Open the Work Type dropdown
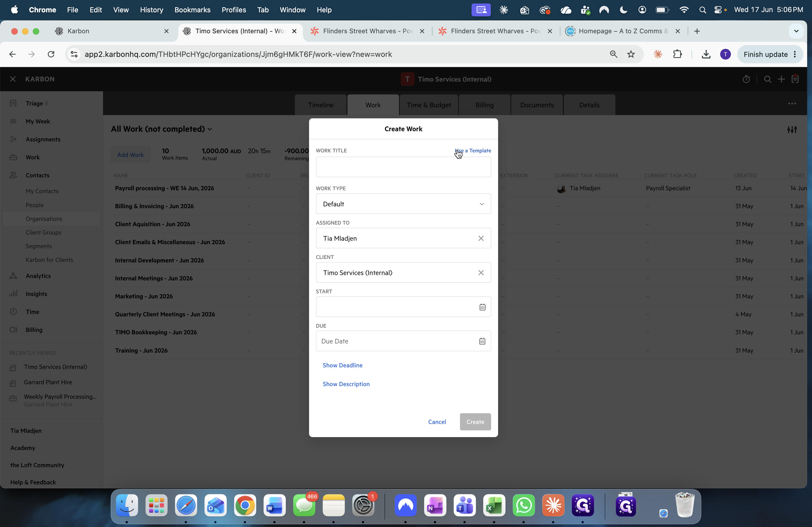Screen dimensions: 812x527 [403, 204]
